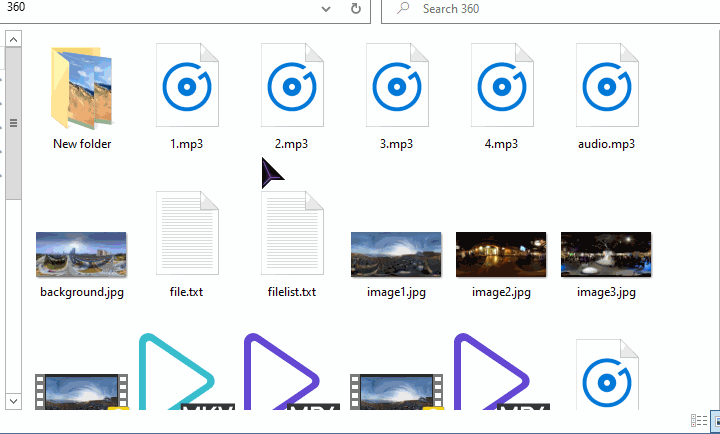Click the 'filelist.txt' file name text
The width and height of the screenshot is (720, 434).
coord(292,292)
